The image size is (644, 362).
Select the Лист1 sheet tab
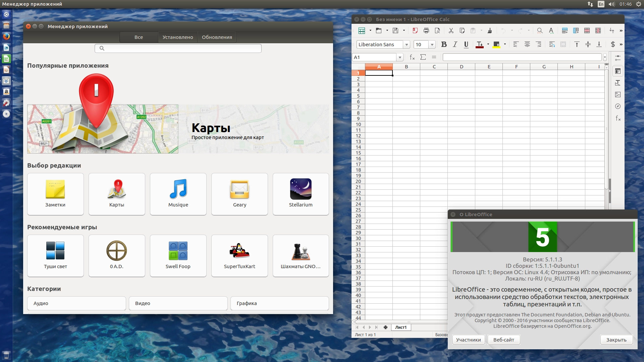tap(401, 327)
